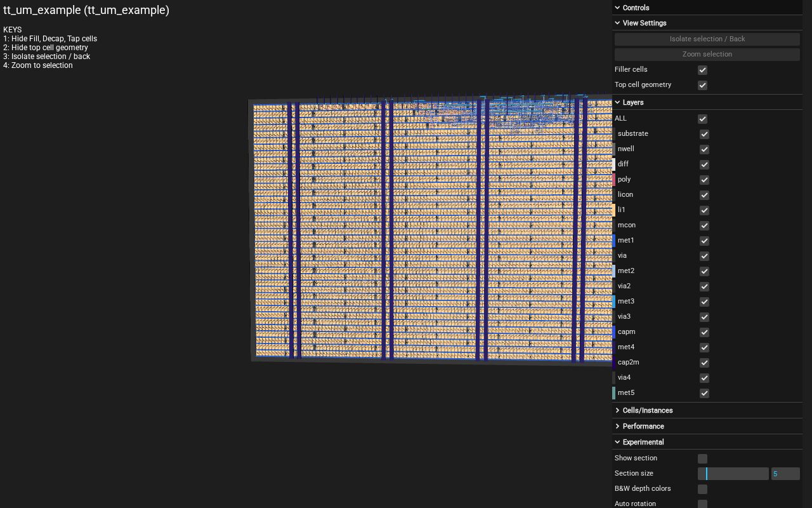Hide the cap2m layer
Screen dimensions: 812x508
[x=704, y=363]
